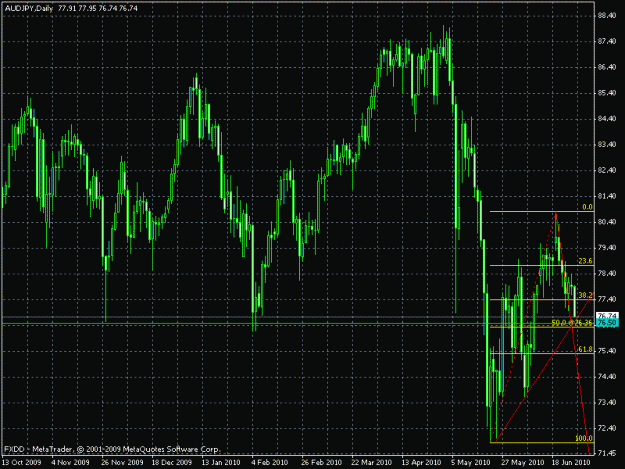The width and height of the screenshot is (625, 469).
Task: Select the 23.6 Fibonacci level label
Action: click(x=585, y=261)
